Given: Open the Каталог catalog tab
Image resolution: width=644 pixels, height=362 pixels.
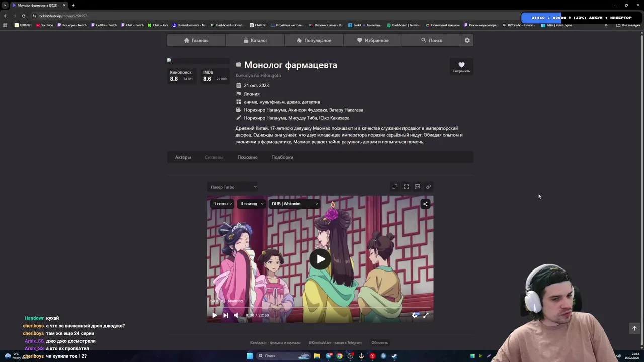Looking at the screenshot, I should coord(255,40).
